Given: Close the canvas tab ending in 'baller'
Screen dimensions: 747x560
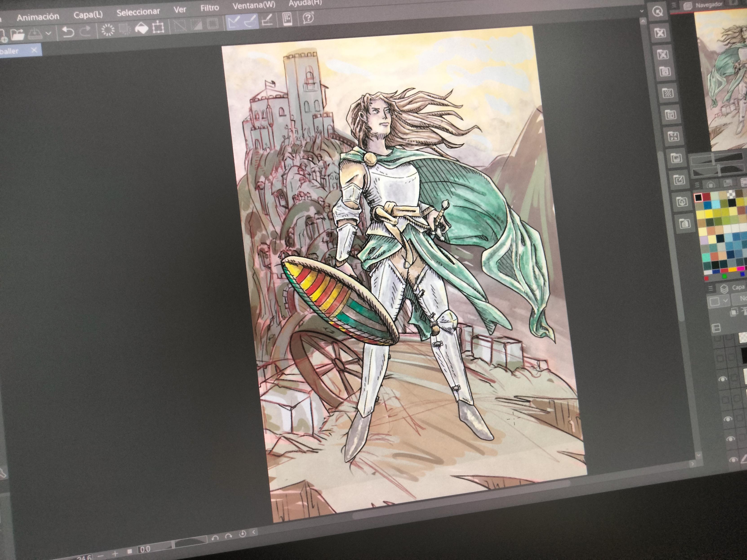Looking at the screenshot, I should click(34, 50).
